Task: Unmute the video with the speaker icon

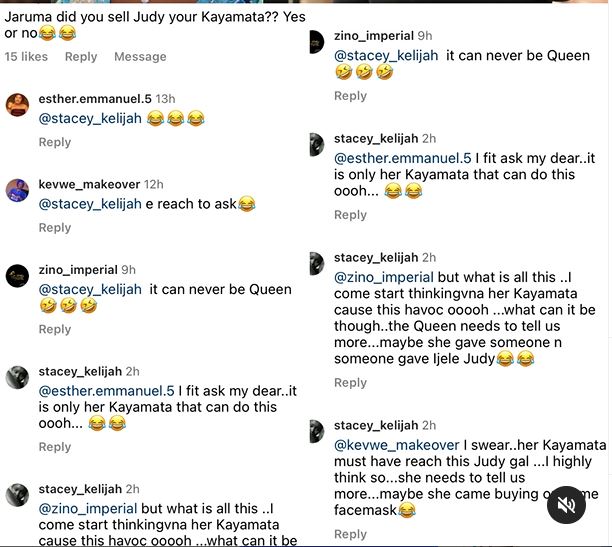Action: [x=566, y=505]
